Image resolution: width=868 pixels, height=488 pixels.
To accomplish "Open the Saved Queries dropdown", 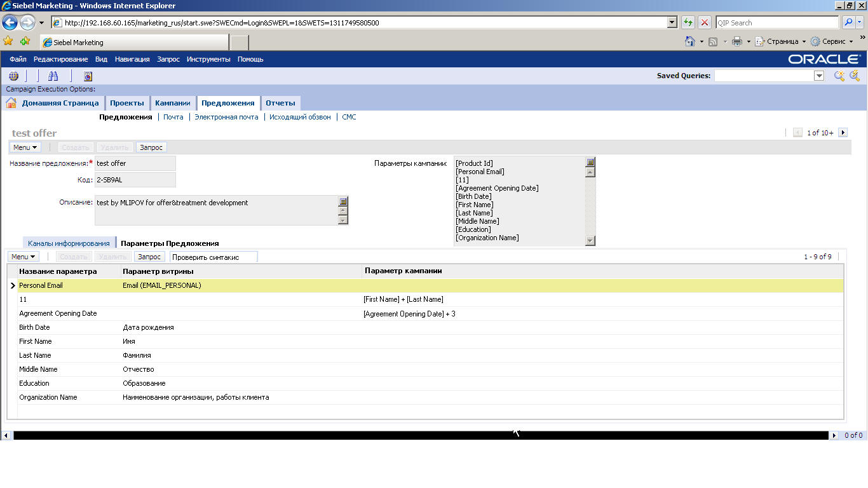I will 819,76.
